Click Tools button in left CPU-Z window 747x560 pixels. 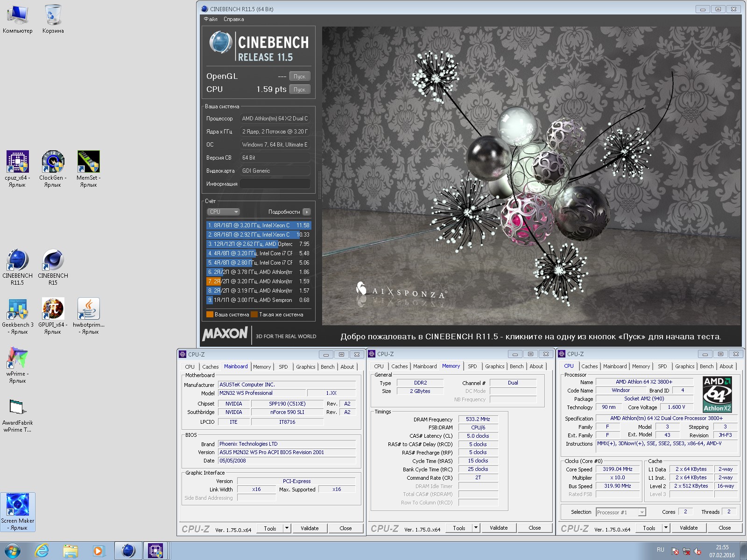(270, 528)
